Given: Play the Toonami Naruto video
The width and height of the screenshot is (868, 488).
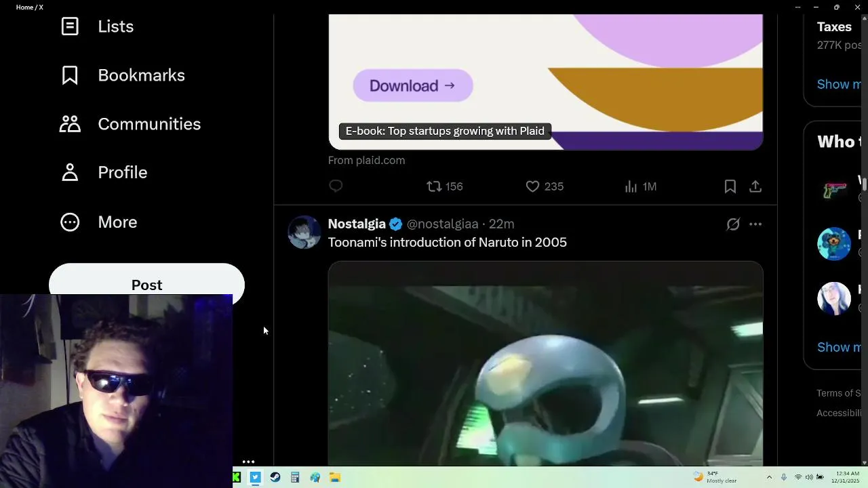Looking at the screenshot, I should click(x=545, y=364).
